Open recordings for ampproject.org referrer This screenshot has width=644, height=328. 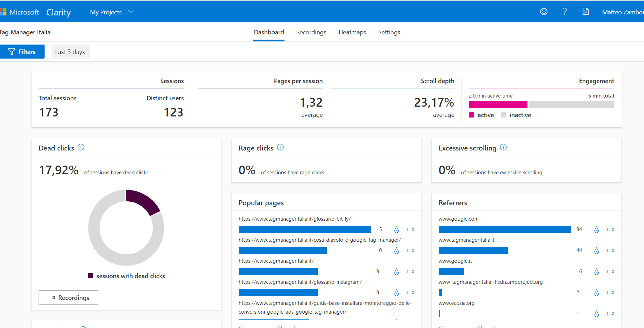(x=611, y=293)
